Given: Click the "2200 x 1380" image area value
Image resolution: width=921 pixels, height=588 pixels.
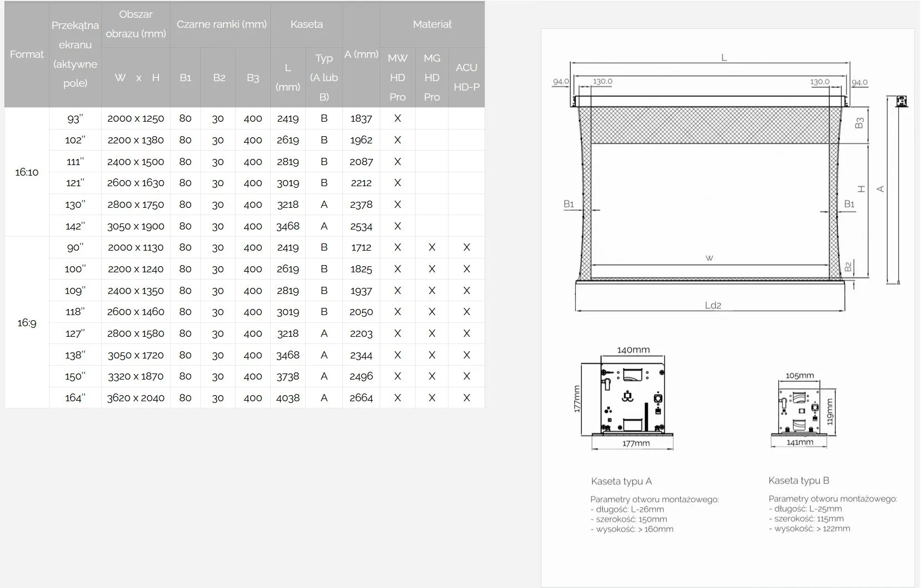Looking at the screenshot, I should pyautogui.click(x=136, y=140).
